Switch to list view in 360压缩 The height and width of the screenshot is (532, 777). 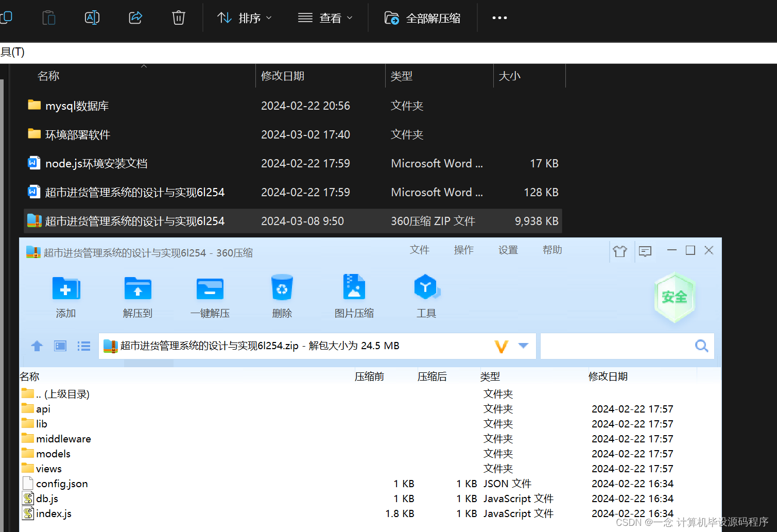83,346
